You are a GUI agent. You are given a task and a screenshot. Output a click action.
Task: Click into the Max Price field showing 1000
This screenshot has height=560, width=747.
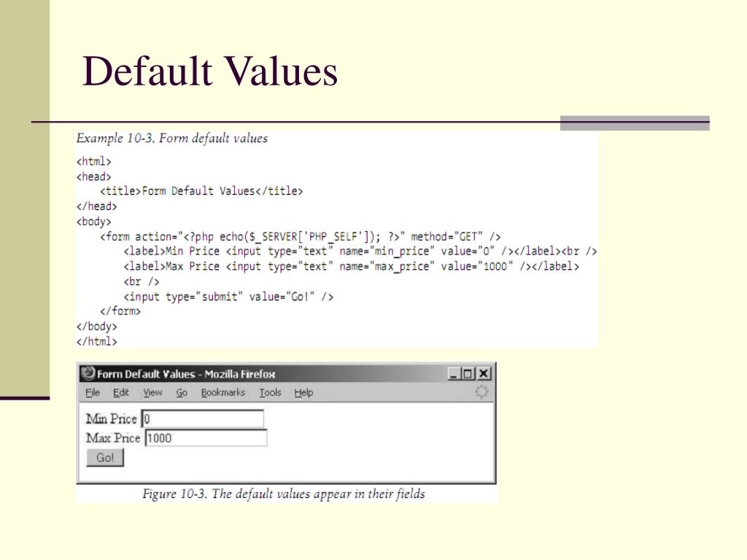[206, 438]
